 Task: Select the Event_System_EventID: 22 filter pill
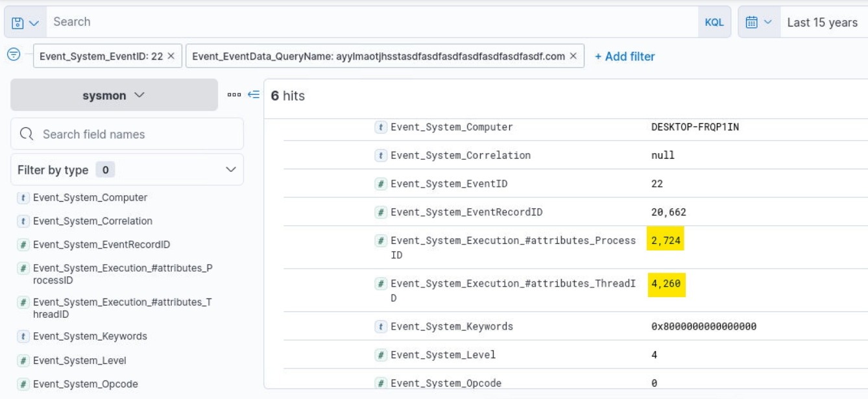(x=101, y=56)
